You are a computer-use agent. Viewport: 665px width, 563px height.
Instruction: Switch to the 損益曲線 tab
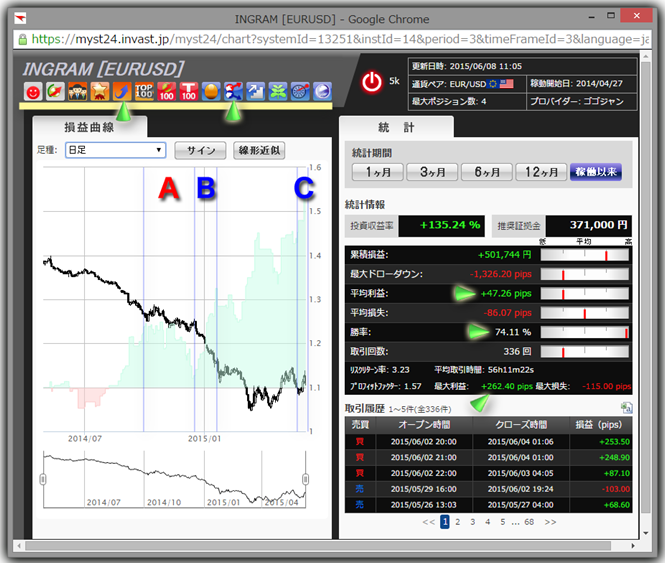[x=89, y=127]
